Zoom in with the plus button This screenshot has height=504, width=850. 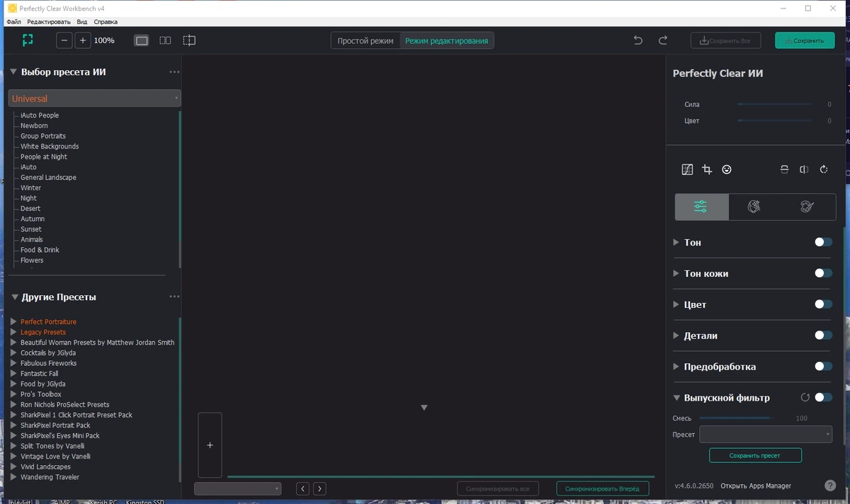point(83,40)
